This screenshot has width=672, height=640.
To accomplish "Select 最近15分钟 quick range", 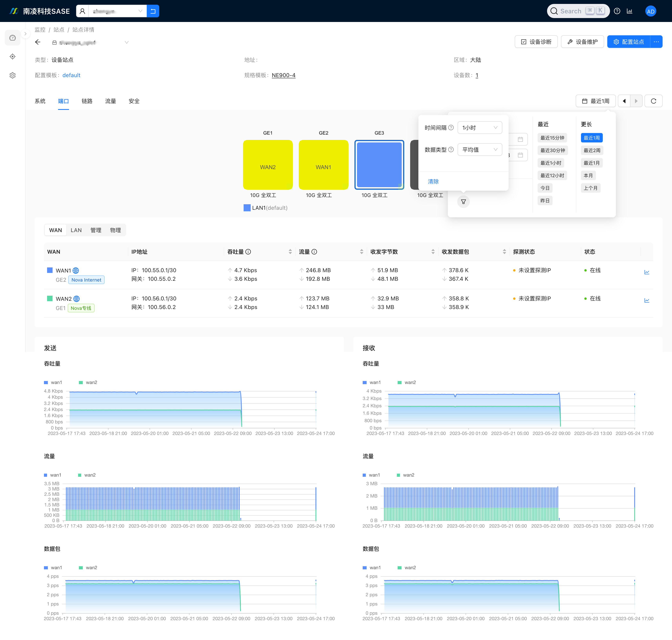I will [552, 138].
